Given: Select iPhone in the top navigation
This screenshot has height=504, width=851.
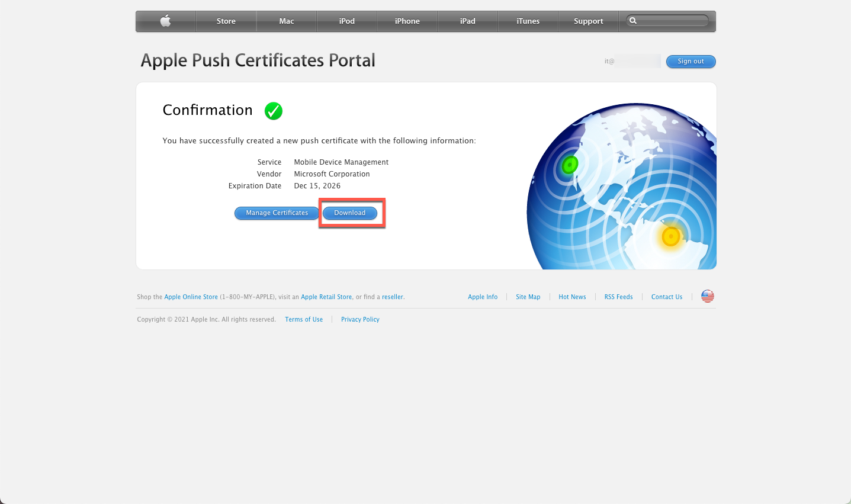Looking at the screenshot, I should coord(407,21).
